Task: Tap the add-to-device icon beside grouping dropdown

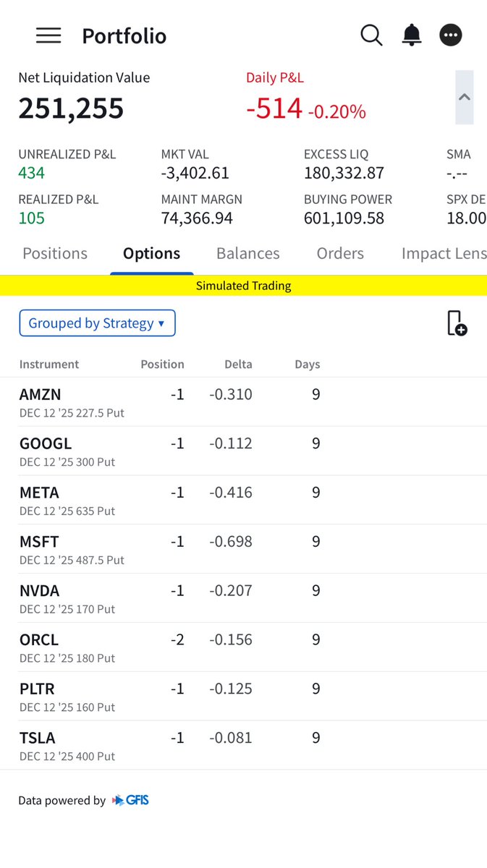Action: pos(457,323)
